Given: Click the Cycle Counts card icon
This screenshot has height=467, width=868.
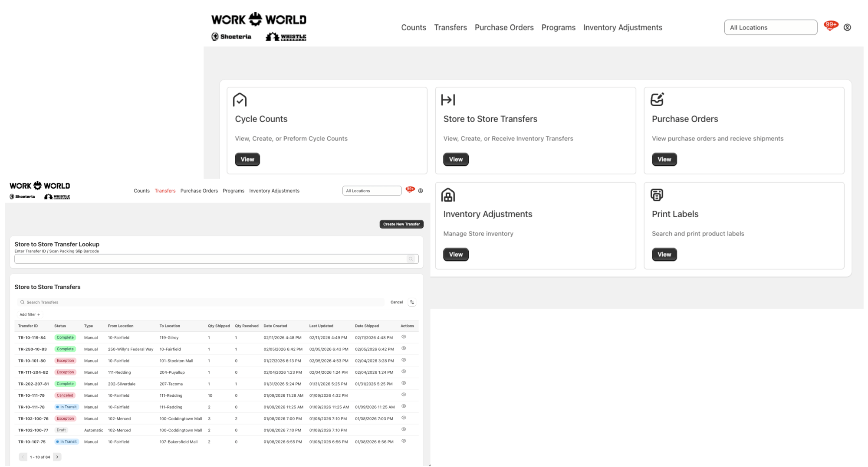Looking at the screenshot, I should point(240,100).
